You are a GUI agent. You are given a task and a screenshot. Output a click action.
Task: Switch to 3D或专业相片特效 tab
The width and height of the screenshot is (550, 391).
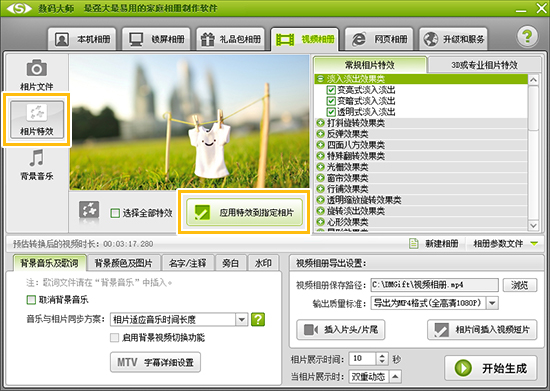484,65
